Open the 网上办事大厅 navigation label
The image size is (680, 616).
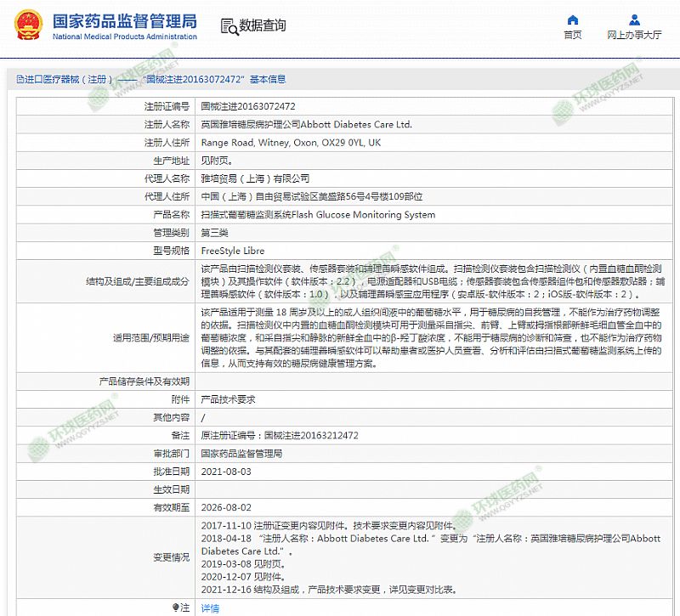click(x=634, y=36)
